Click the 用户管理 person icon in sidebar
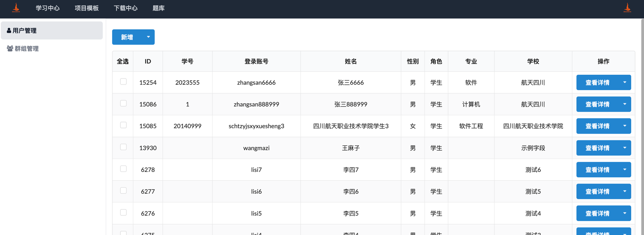 (9, 30)
